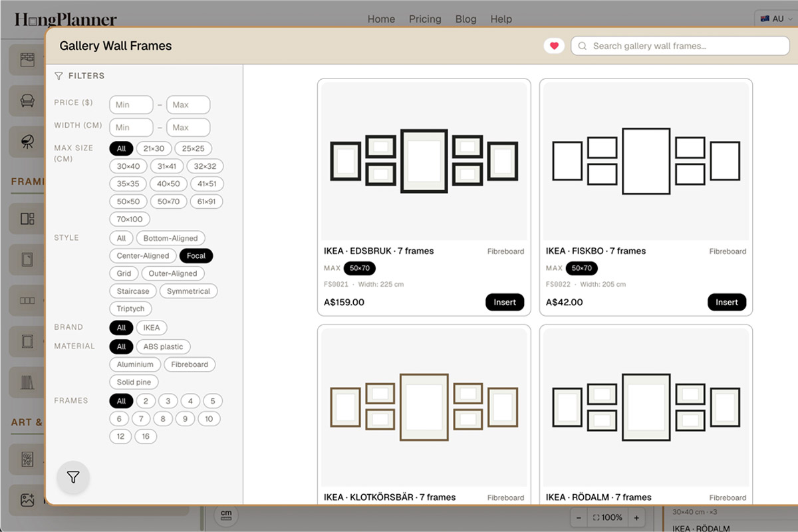Viewport: 798px width, 532px height.
Task: Filter material by ABS plastic
Action: [164, 346]
